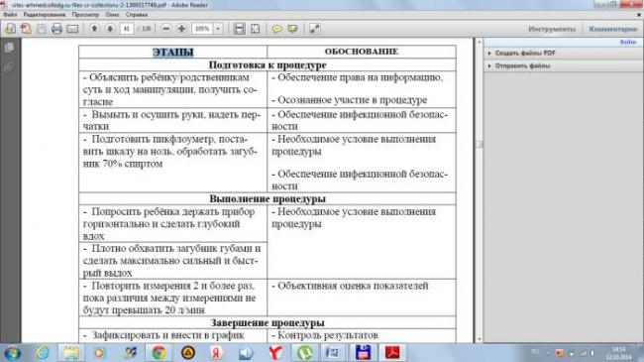
Task: Enable scrolling mode fit-width icon
Action: click(240, 29)
